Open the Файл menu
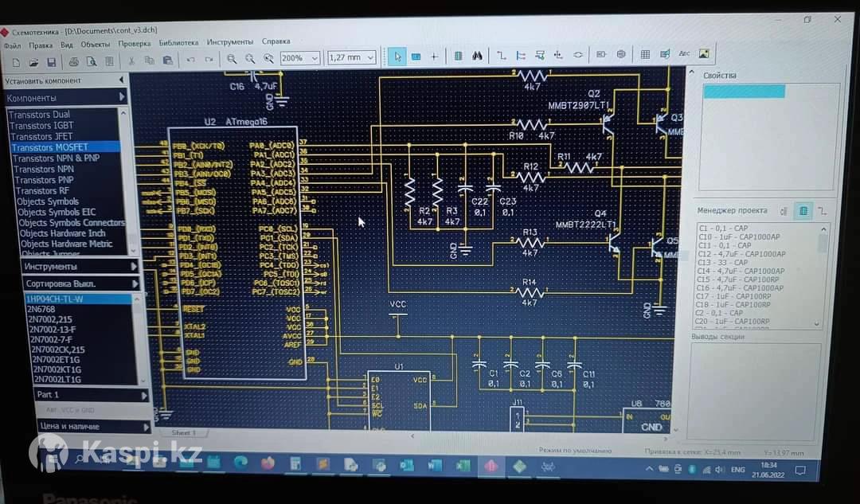This screenshot has height=504, width=860. click(12, 46)
